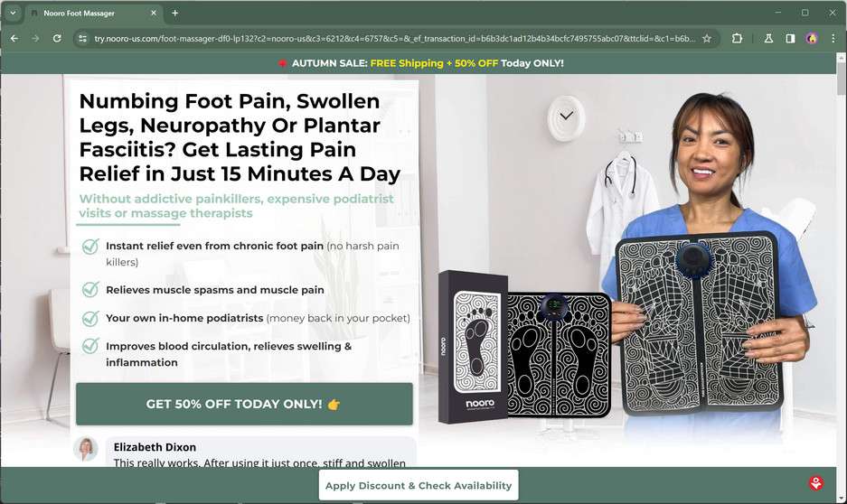View site information icon in address bar
Viewport: 847px width, 504px height.
[x=82, y=38]
